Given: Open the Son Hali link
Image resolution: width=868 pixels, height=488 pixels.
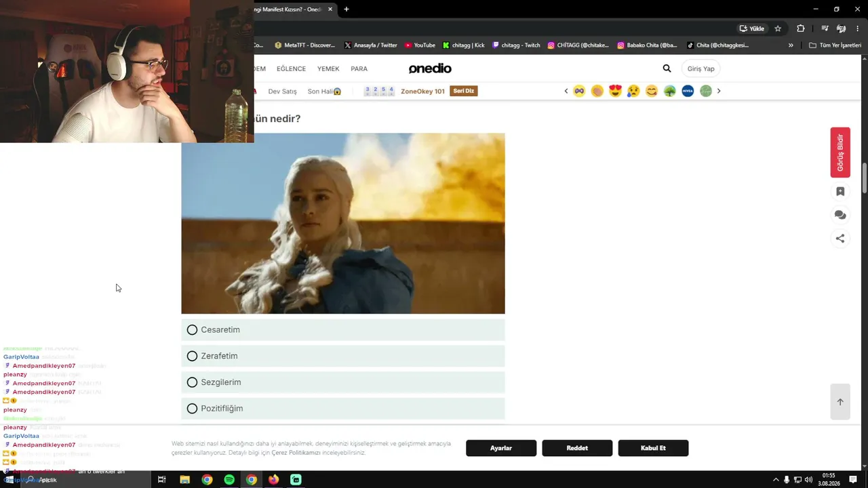Looking at the screenshot, I should point(324,91).
